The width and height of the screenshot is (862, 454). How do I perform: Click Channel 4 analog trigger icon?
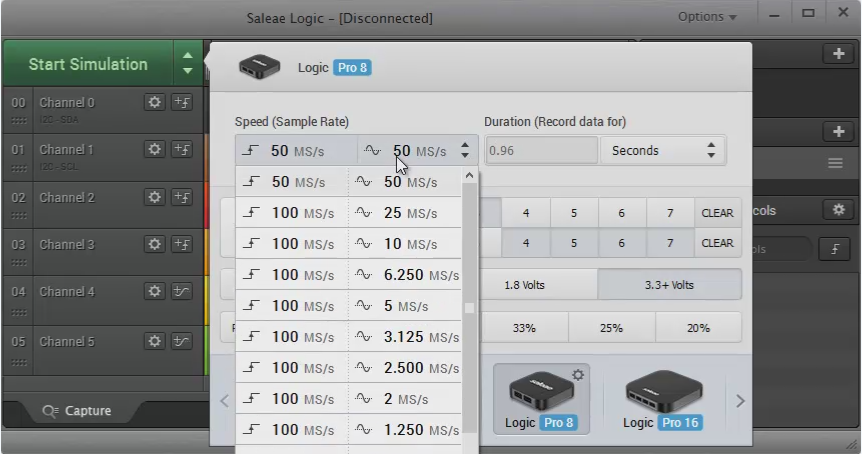point(182,292)
